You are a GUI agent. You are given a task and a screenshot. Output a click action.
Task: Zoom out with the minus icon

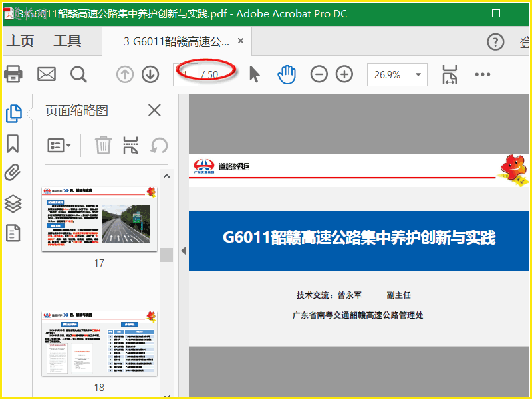pyautogui.click(x=319, y=74)
